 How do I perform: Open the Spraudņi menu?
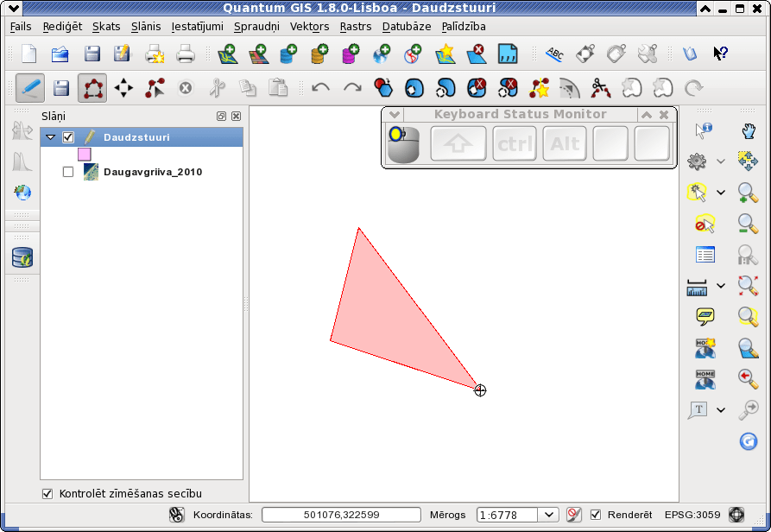click(256, 27)
